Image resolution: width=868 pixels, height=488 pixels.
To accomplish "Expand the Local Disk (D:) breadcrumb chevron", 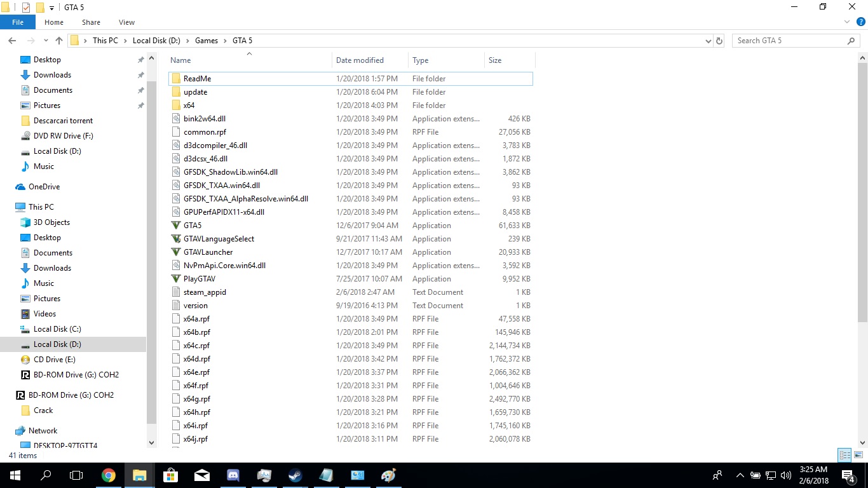I will click(x=187, y=41).
